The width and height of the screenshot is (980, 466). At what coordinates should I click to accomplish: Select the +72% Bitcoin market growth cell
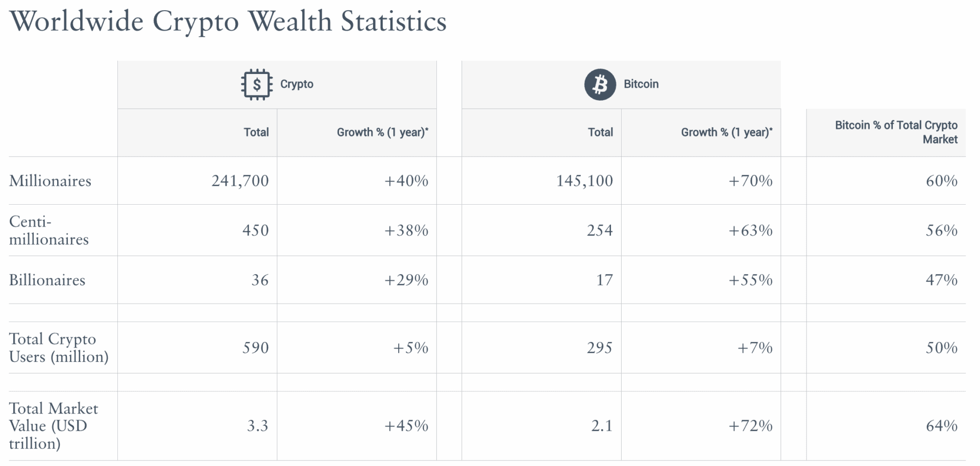tap(750, 426)
